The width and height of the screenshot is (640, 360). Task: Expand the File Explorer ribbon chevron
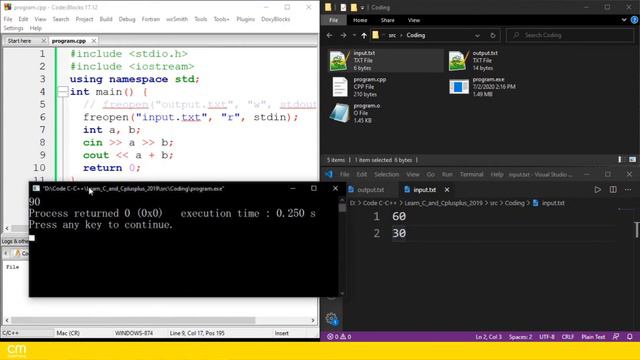pyautogui.click(x=624, y=20)
